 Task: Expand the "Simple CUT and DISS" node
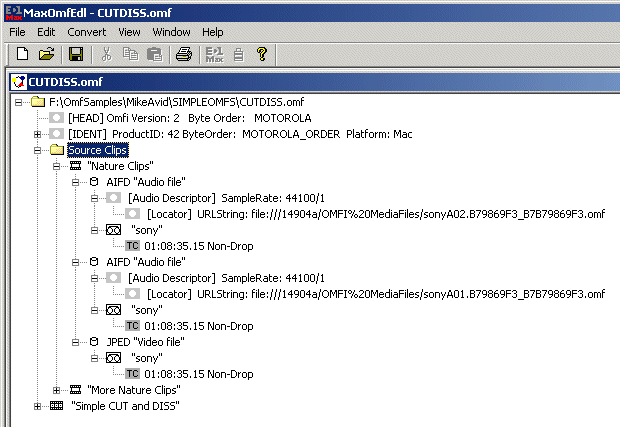coord(38,406)
